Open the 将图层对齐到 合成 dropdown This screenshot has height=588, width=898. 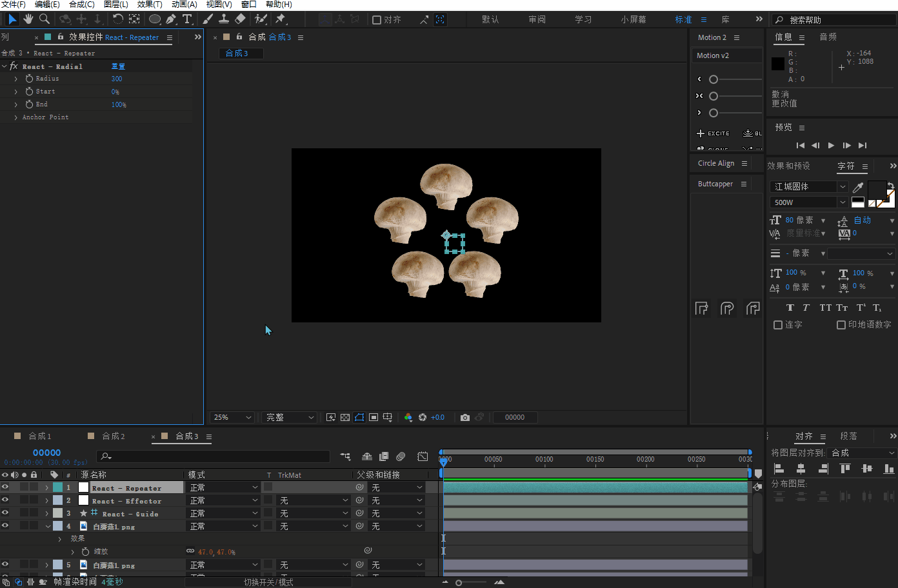click(863, 453)
